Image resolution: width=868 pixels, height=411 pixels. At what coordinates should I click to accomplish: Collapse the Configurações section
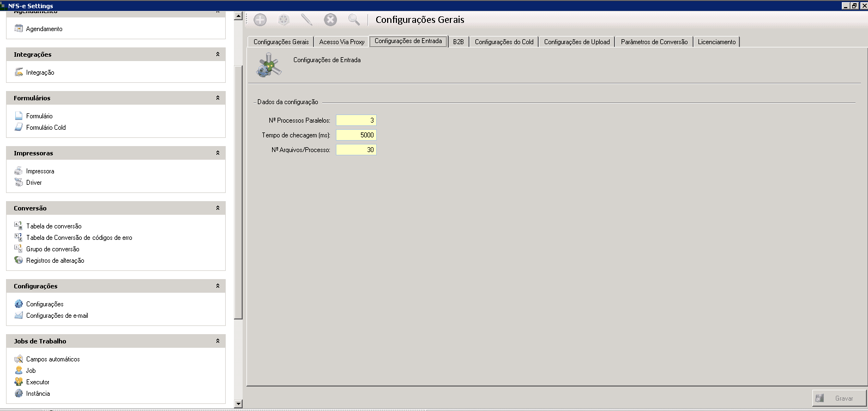pyautogui.click(x=218, y=286)
